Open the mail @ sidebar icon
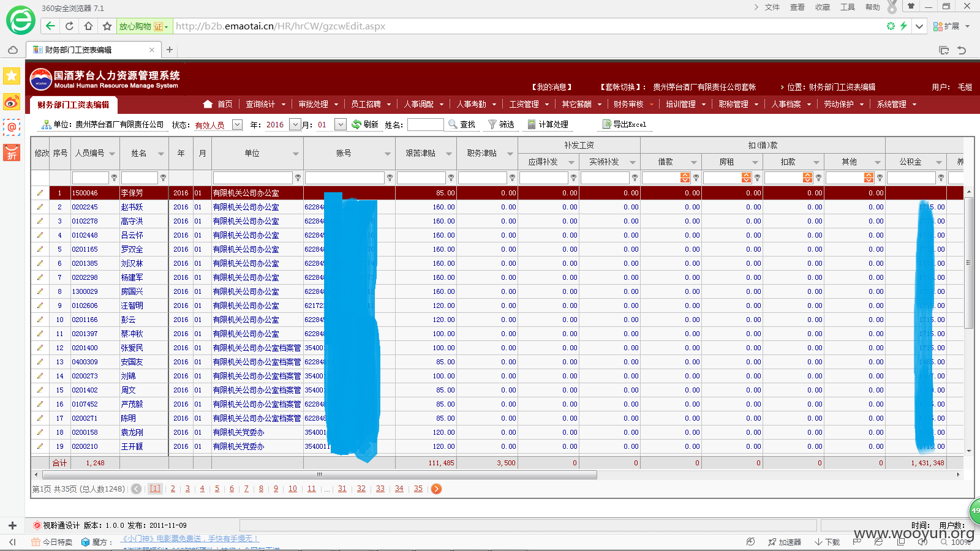Image resolution: width=980 pixels, height=551 pixels. 12,127
